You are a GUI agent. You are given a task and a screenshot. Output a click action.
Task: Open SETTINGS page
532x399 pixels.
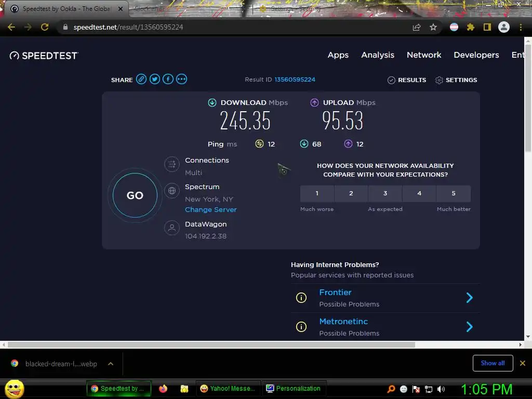(x=456, y=80)
